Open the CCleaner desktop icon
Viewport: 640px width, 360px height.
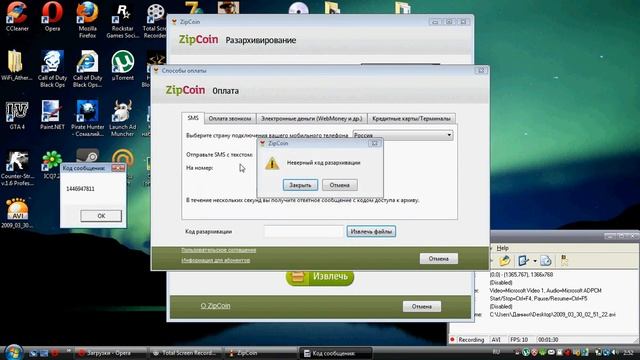17,16
